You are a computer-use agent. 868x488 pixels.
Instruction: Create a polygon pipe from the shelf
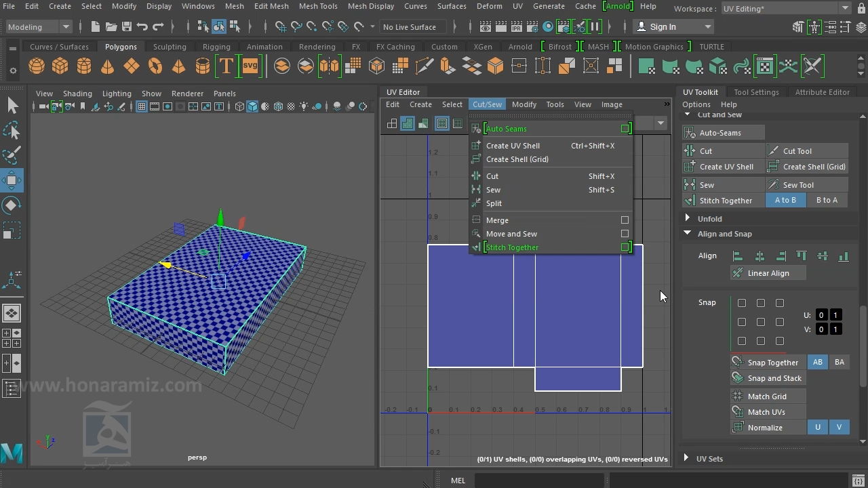[x=203, y=66]
